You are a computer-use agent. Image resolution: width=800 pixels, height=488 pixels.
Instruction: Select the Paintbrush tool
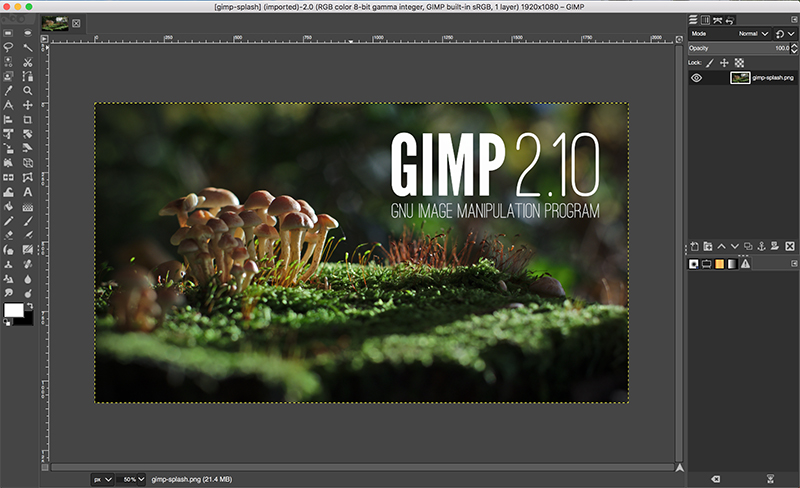click(x=28, y=221)
